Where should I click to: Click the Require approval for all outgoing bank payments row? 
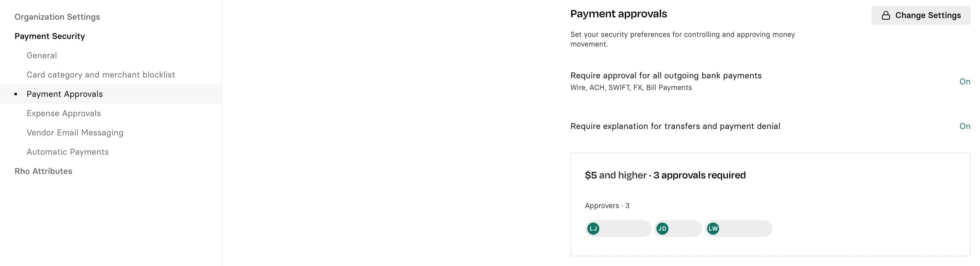coord(770,82)
